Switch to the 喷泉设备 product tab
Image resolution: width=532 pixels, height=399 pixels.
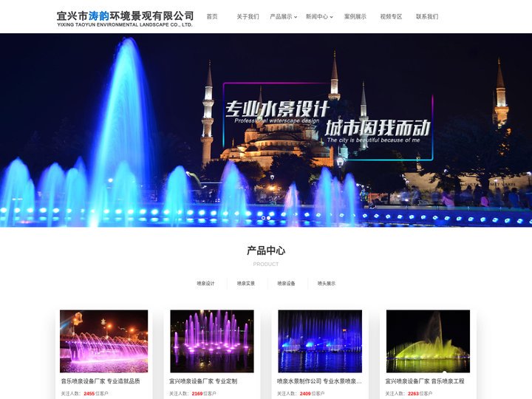286,283
